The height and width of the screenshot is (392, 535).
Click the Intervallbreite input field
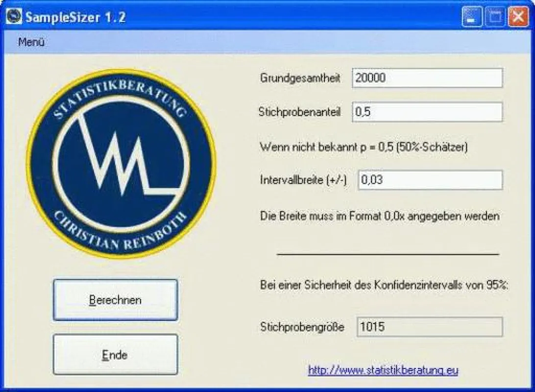pos(430,180)
